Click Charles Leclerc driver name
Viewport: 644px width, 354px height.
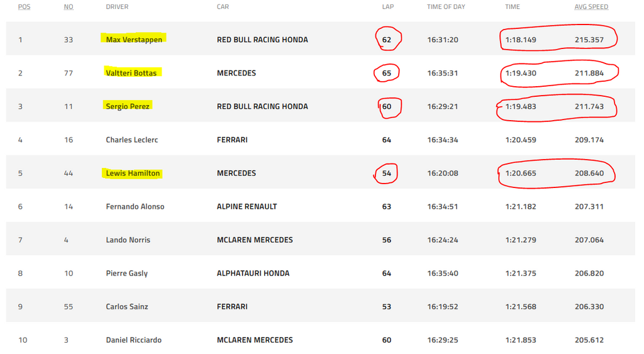click(x=132, y=140)
